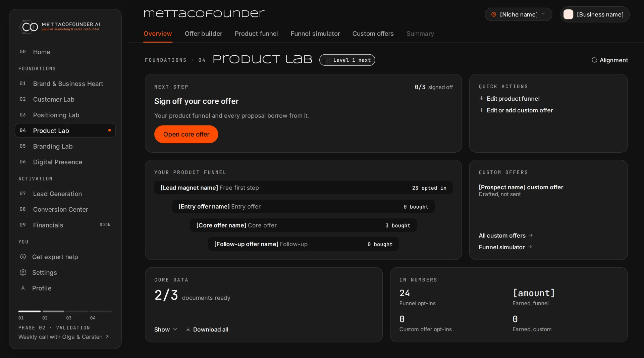Switch to Funnel simulator tab

[x=315, y=34]
